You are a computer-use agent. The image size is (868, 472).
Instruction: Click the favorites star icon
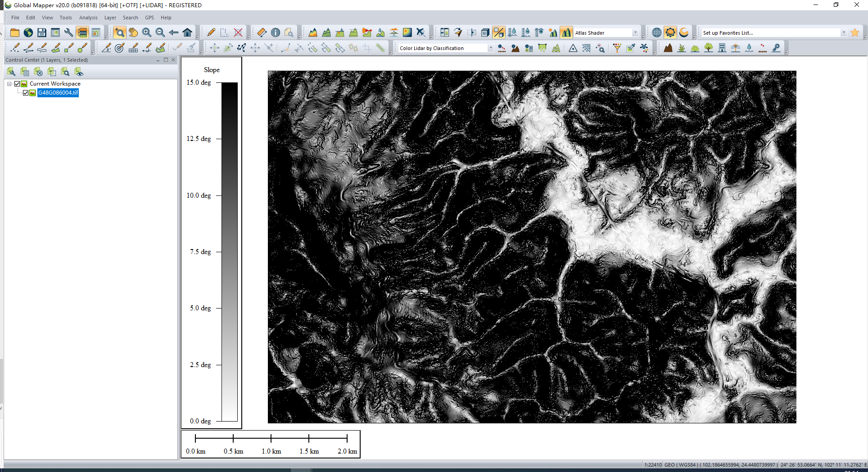click(x=854, y=32)
